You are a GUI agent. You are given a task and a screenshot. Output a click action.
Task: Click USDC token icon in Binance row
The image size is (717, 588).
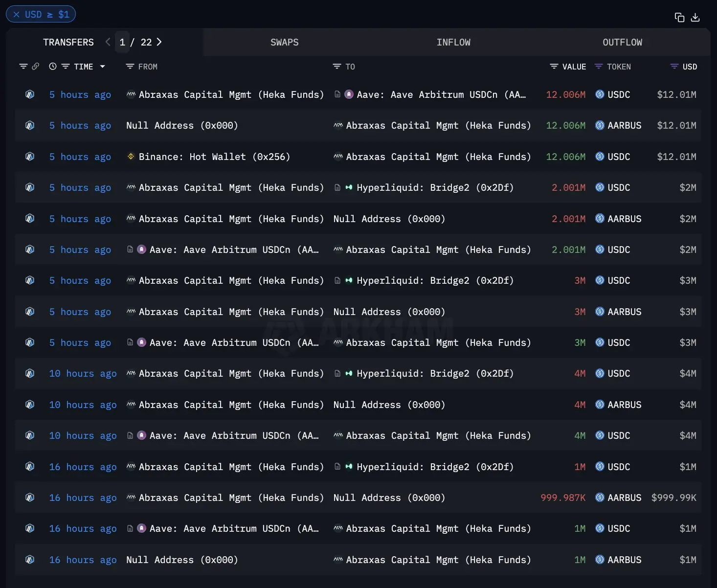click(600, 157)
